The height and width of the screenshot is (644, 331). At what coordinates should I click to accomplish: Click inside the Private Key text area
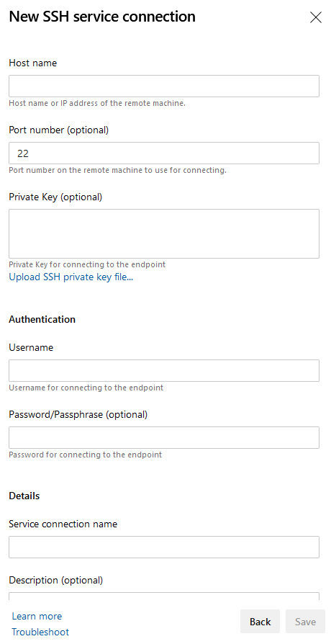164,233
